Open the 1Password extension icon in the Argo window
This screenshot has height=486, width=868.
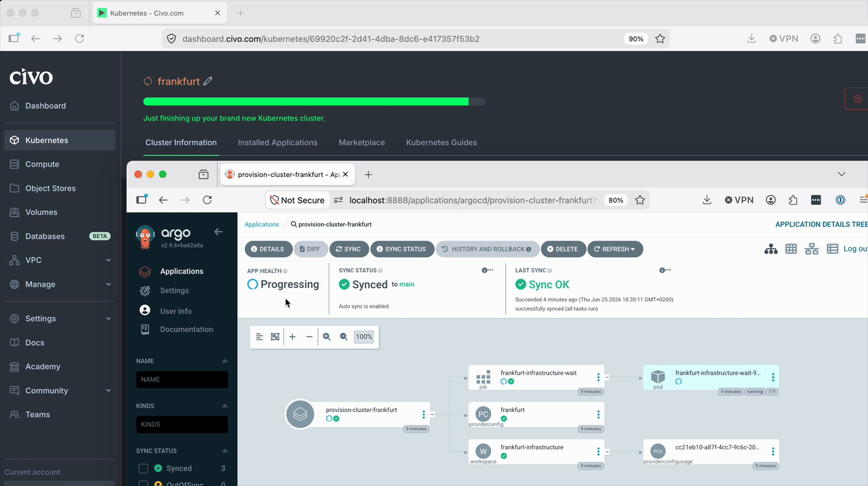(x=840, y=200)
